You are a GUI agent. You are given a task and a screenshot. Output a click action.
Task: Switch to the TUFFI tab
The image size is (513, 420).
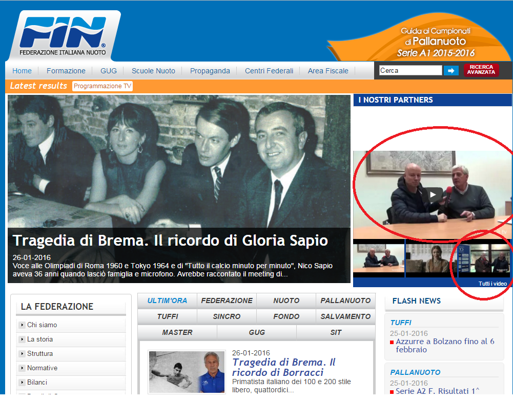pyautogui.click(x=167, y=316)
